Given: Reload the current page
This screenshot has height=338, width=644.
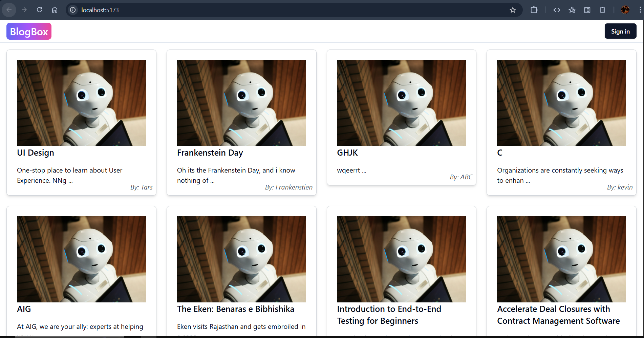Looking at the screenshot, I should coord(39,10).
